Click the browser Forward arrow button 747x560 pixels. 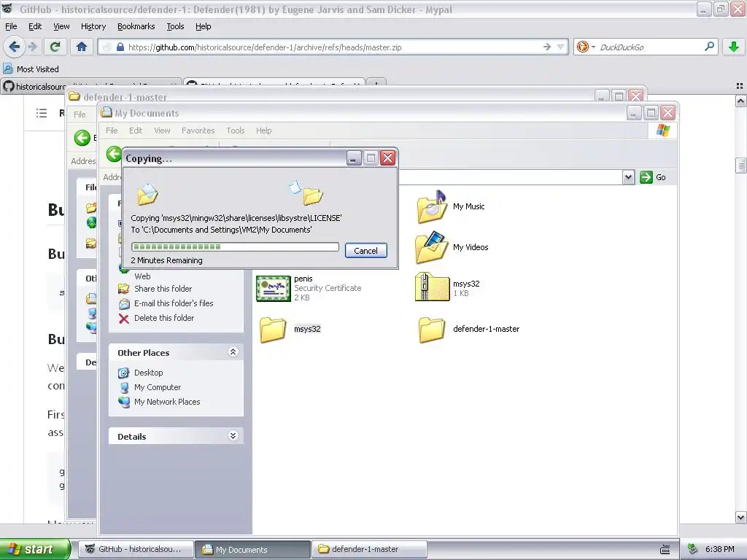pos(32,47)
